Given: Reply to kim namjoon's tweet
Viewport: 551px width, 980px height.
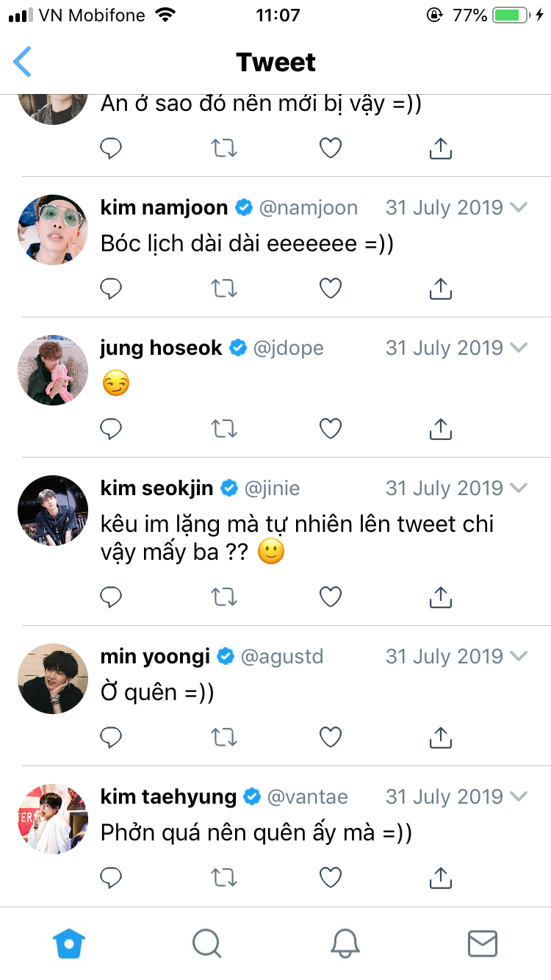Looking at the screenshot, I should 110,289.
